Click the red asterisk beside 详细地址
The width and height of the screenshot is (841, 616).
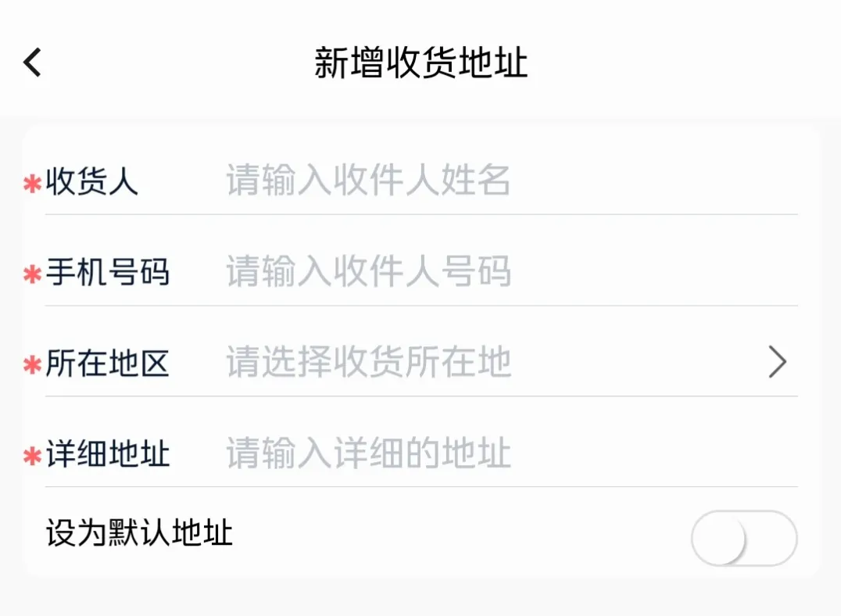coord(32,456)
